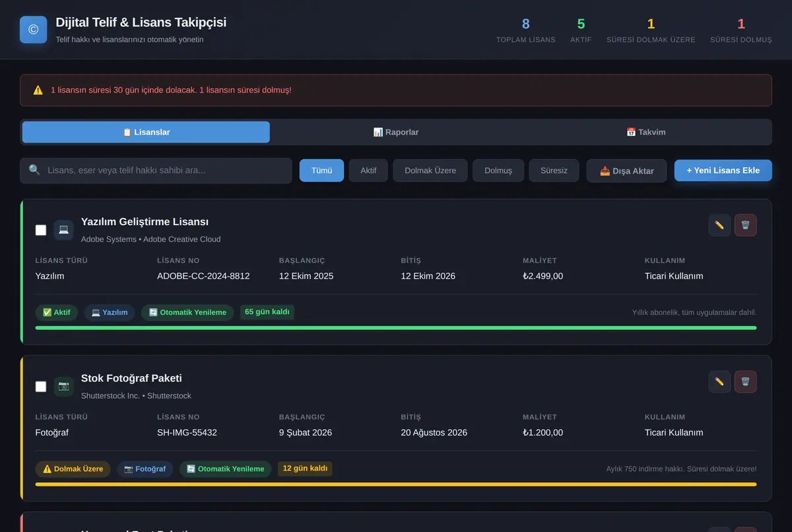This screenshot has height=532, width=792.
Task: Delete the Stok Fotoğraf Paketi with trash icon
Action: coord(746,382)
